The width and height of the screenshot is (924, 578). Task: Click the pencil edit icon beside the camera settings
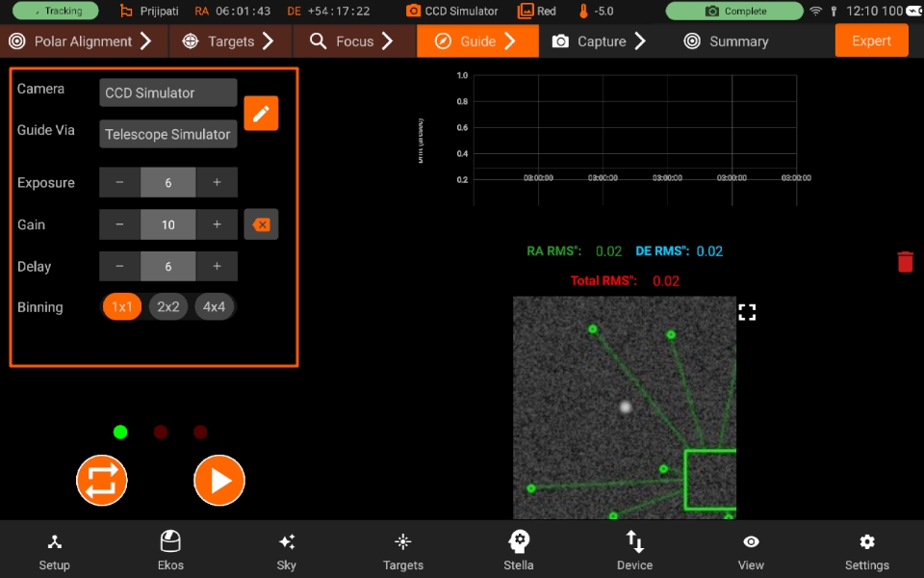(261, 114)
